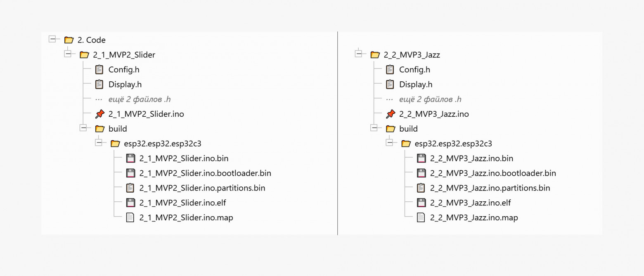This screenshot has height=276, width=644.
Task: Click the document icon of 2_1_MVP2_Slider.ino.map
Action: click(x=130, y=217)
